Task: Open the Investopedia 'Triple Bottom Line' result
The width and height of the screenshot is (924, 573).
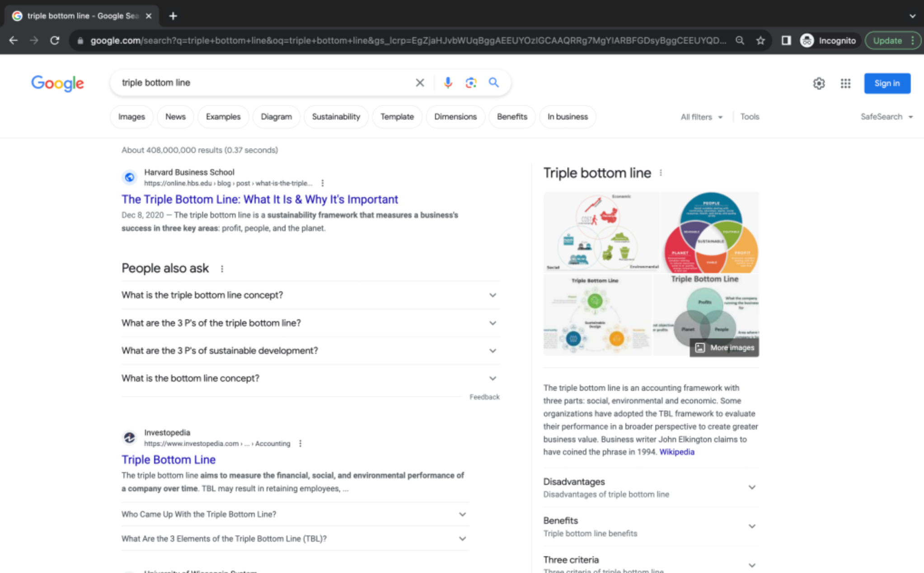Action: point(169,460)
